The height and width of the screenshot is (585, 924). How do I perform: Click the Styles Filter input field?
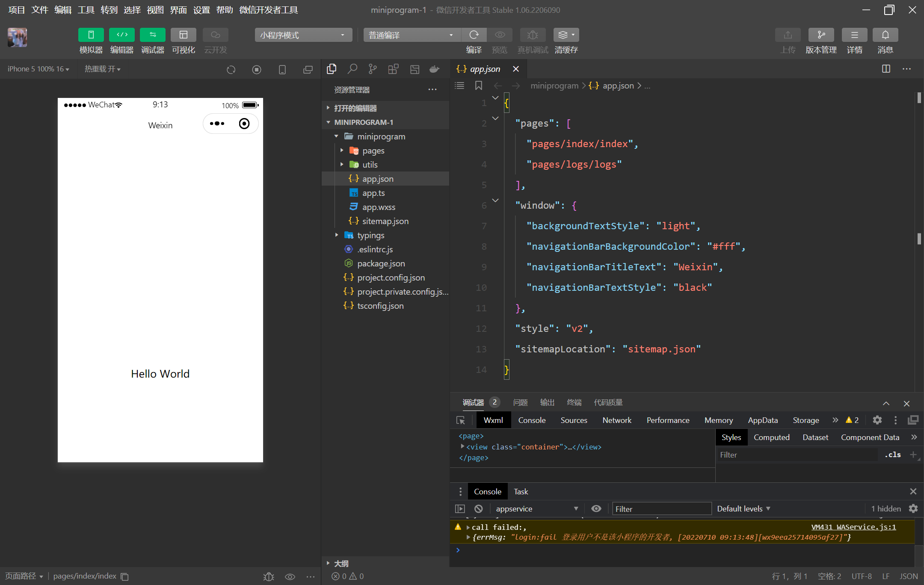coord(797,455)
